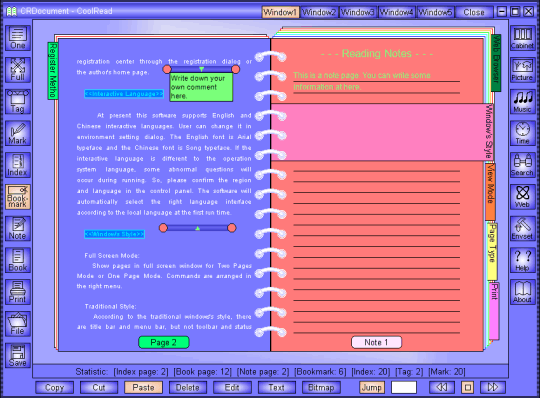The height and width of the screenshot is (398, 540).
Task: Click the Mark: 20 statistic
Action: (447, 372)
